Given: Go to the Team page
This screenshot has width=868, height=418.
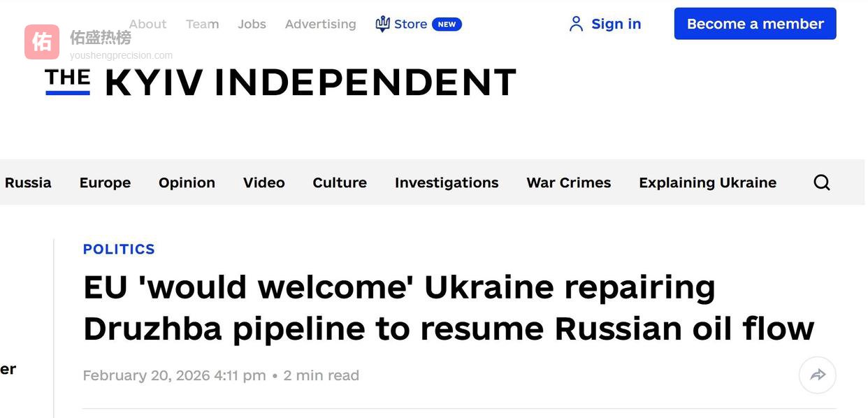Looking at the screenshot, I should pyautogui.click(x=202, y=24).
